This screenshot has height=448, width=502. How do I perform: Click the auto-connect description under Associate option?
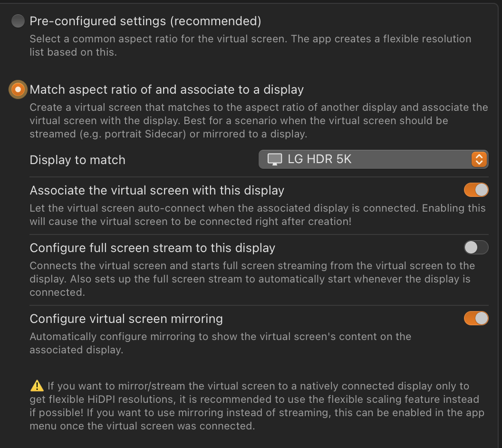pyautogui.click(x=257, y=214)
